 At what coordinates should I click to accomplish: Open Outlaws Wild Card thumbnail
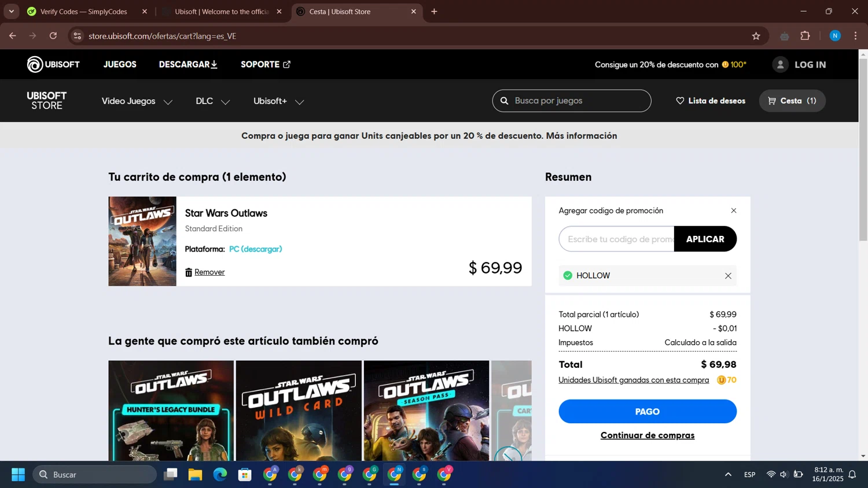299,411
